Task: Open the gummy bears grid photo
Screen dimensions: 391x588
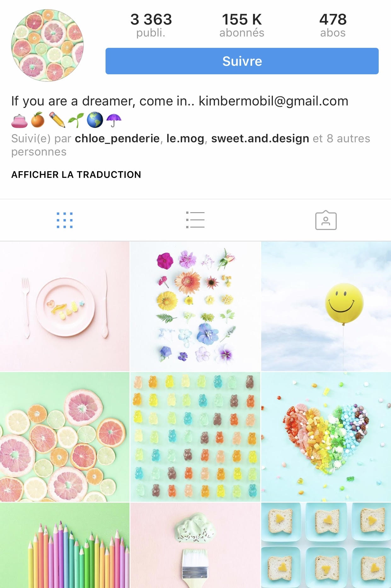Action: click(195, 437)
